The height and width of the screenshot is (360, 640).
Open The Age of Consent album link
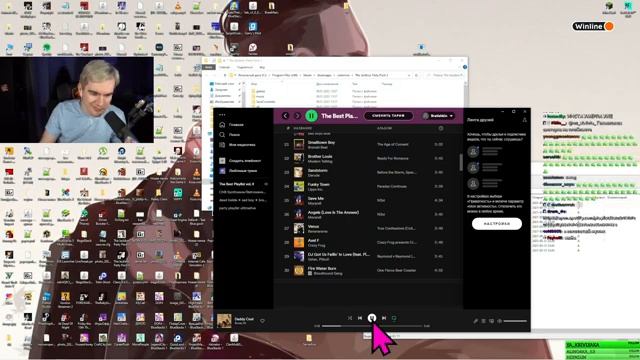point(392,144)
